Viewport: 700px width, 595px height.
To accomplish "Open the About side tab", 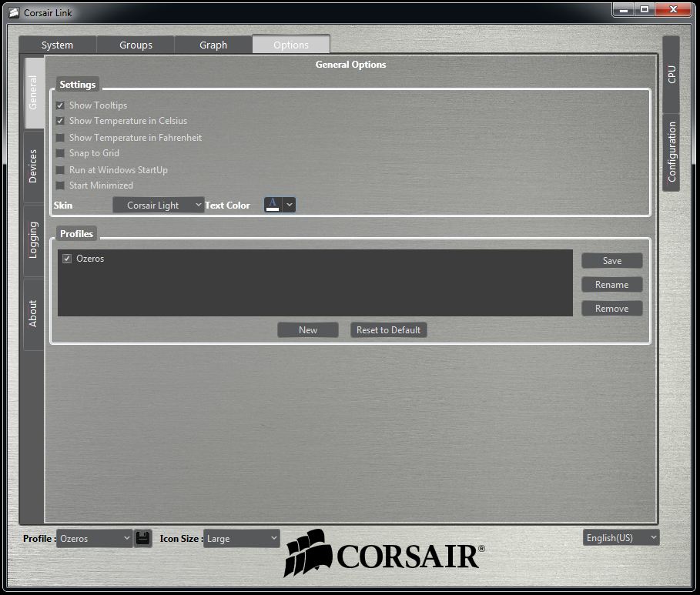I will (34, 314).
